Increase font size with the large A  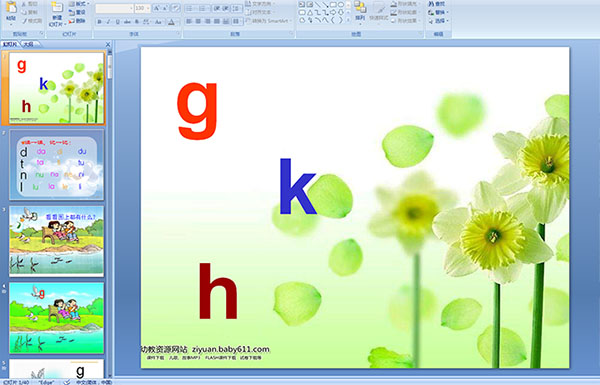157,8
